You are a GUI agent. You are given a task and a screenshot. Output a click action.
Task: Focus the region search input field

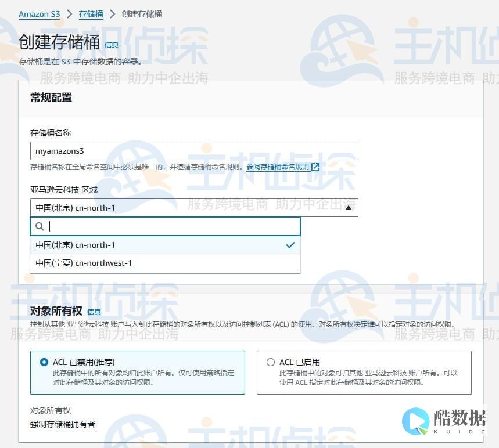(x=165, y=226)
